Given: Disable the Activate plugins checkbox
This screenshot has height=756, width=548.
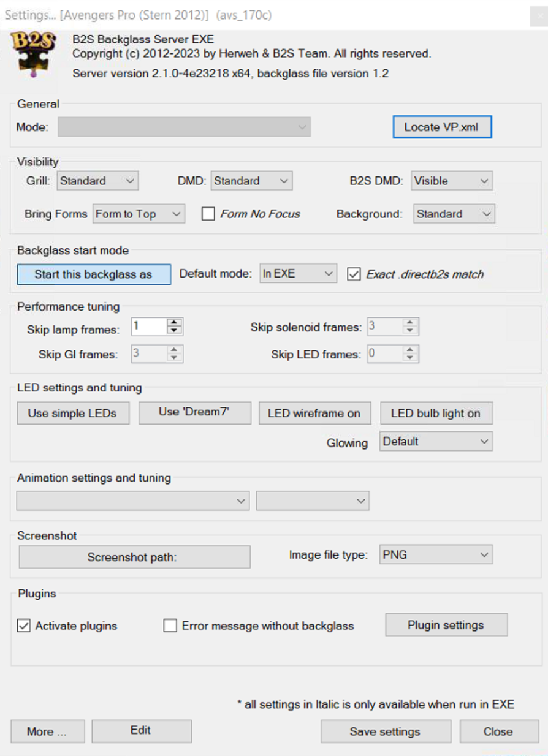Looking at the screenshot, I should (x=24, y=626).
